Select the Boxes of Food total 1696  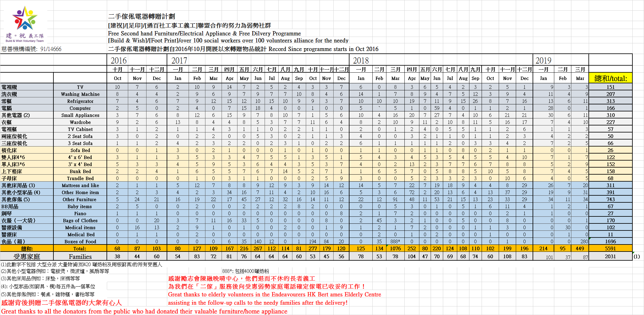(x=610, y=241)
